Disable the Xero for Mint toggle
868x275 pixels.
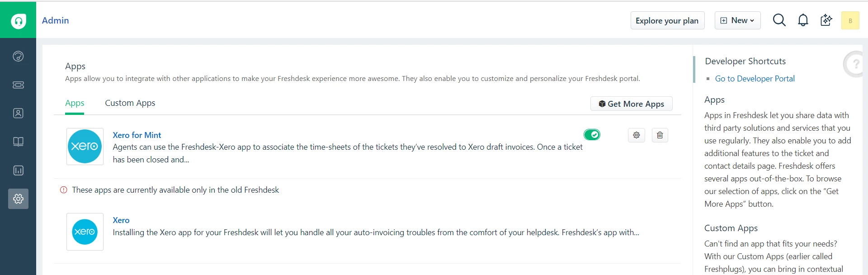pyautogui.click(x=592, y=134)
